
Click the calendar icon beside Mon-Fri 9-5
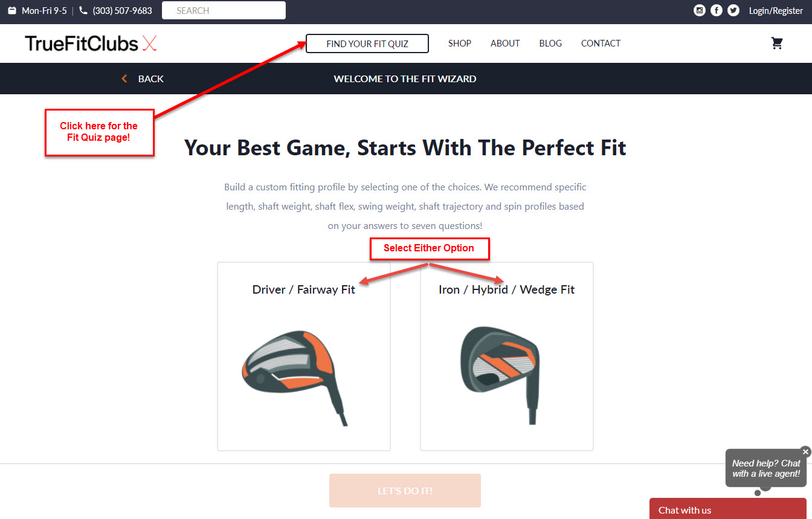pos(12,10)
